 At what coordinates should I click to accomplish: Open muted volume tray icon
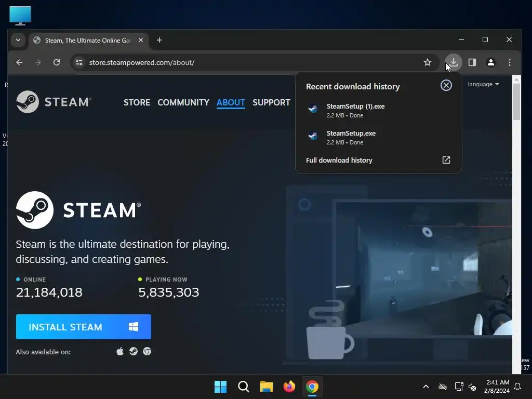[x=472, y=387]
